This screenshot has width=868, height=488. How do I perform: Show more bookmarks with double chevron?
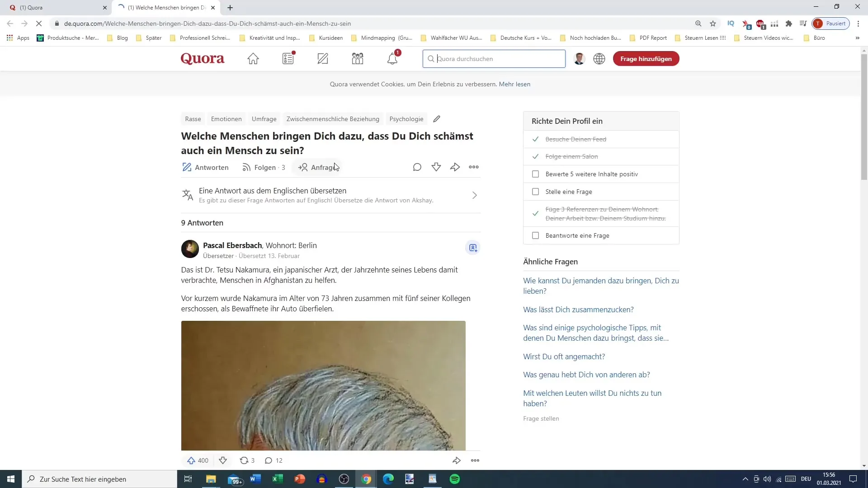tap(857, 38)
